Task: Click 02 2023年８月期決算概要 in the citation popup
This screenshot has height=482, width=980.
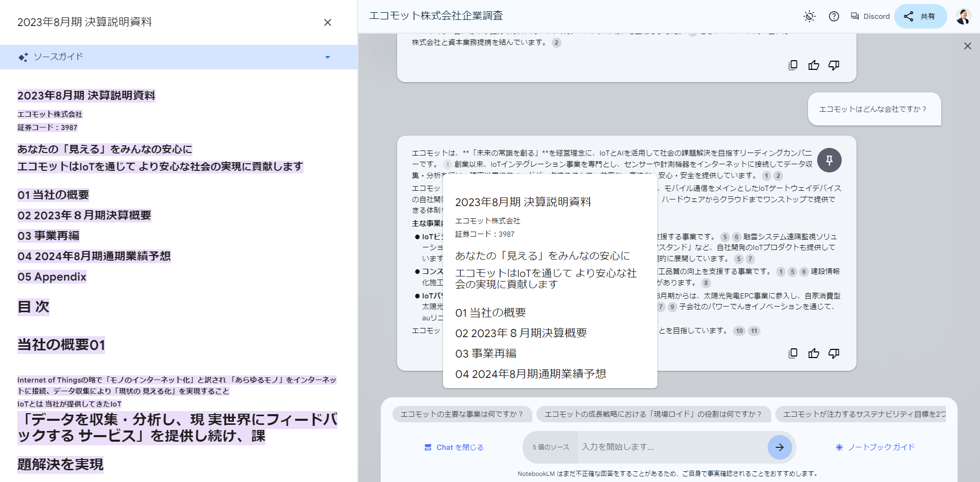Action: click(521, 333)
